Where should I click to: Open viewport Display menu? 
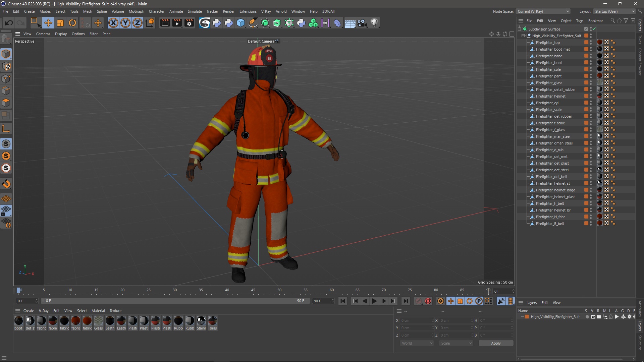pyautogui.click(x=61, y=34)
